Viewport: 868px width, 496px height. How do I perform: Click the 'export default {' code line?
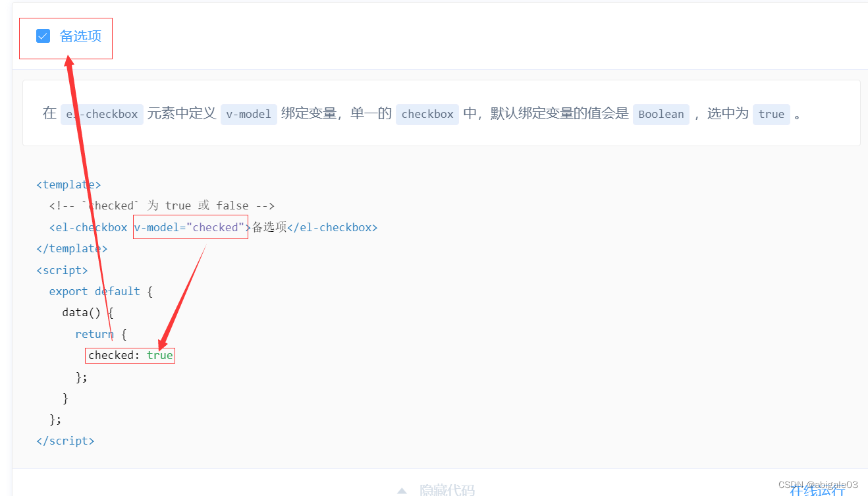101,291
